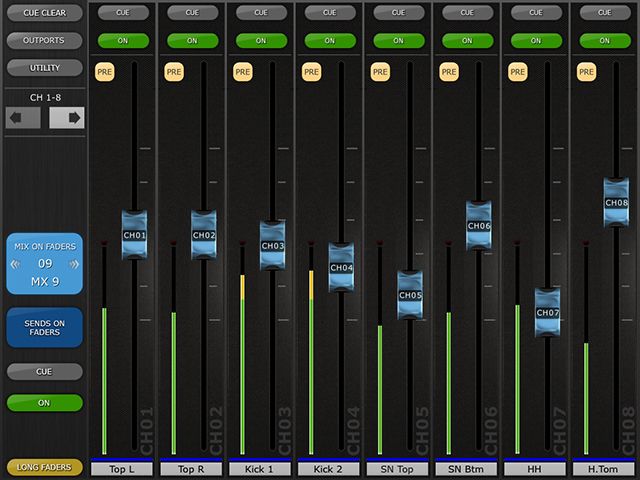Open the OUTPORTS page

point(44,41)
